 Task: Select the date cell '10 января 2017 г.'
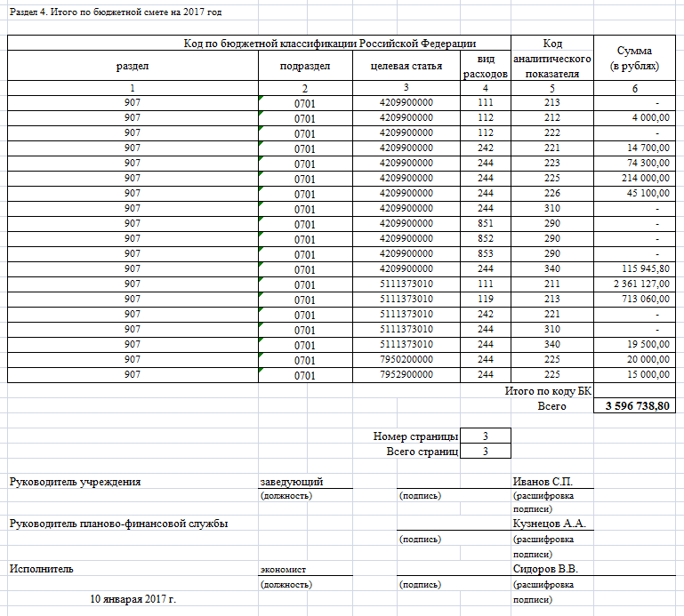[x=133, y=600]
